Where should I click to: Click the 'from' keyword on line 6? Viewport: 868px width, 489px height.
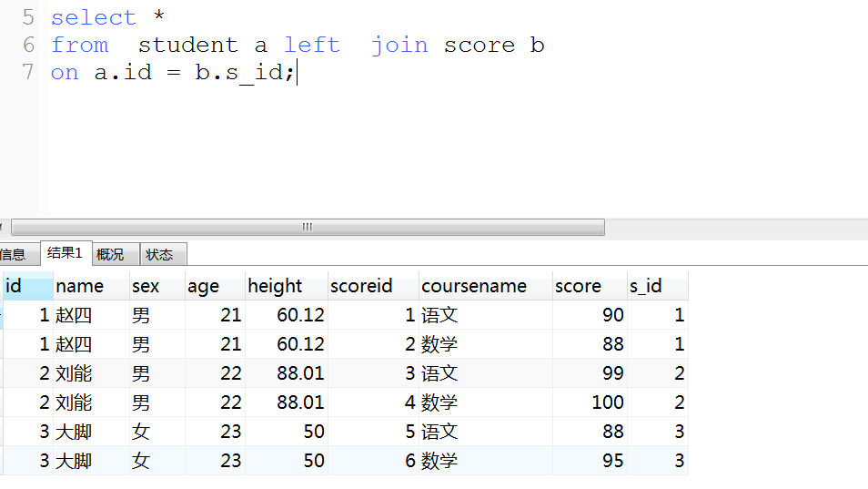(80, 45)
